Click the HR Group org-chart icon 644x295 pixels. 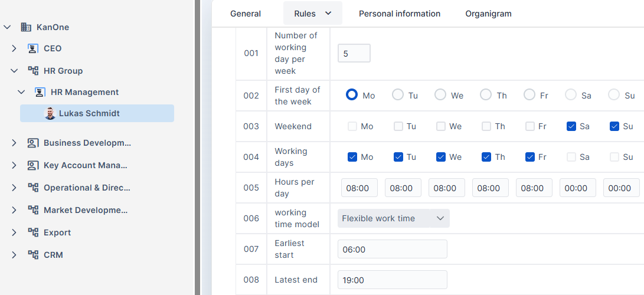(x=33, y=71)
